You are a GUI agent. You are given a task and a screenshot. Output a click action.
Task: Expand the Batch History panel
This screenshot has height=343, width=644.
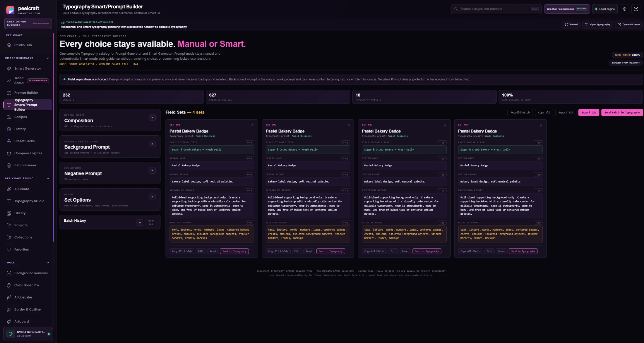[140, 223]
